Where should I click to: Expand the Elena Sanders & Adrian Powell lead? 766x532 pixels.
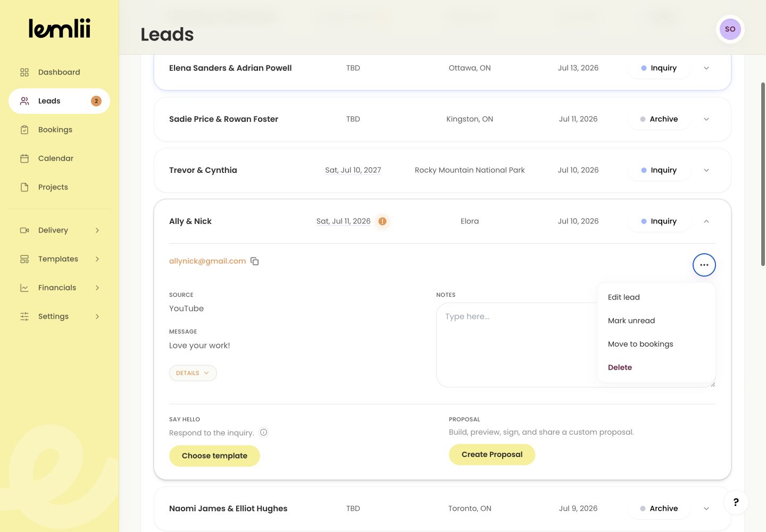click(x=706, y=68)
